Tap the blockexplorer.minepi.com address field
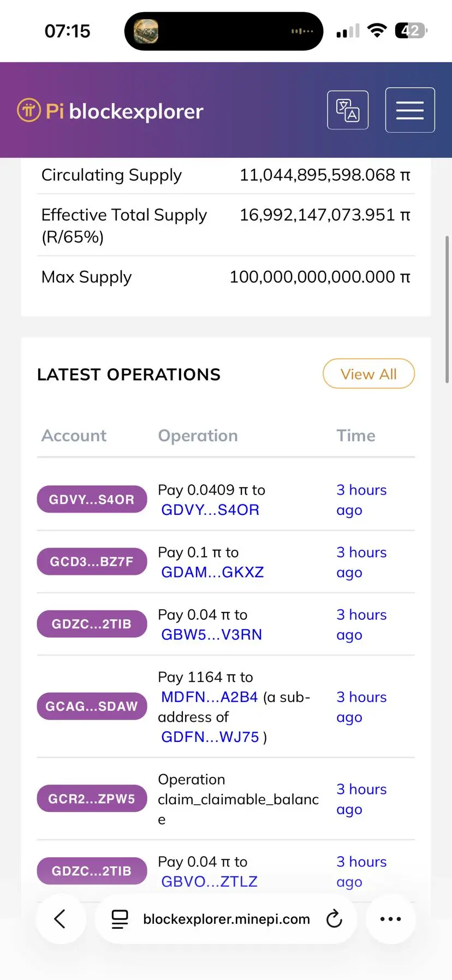This screenshot has width=452, height=980. pos(226,919)
